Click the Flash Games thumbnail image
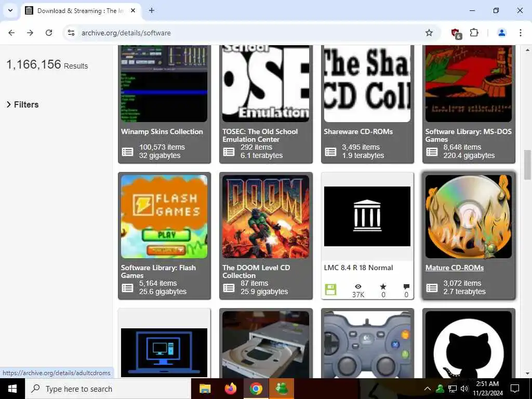Screen dimensions: 532x399 click(164, 217)
